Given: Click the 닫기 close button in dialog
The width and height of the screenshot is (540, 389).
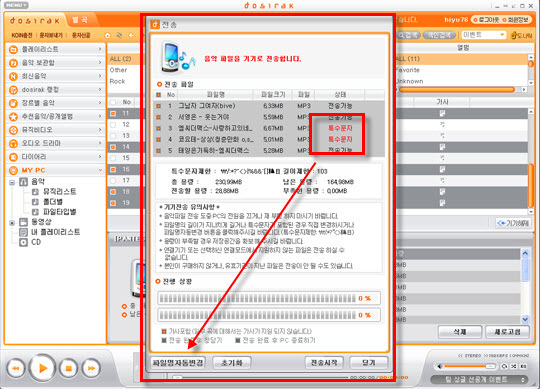Looking at the screenshot, I should point(368,363).
